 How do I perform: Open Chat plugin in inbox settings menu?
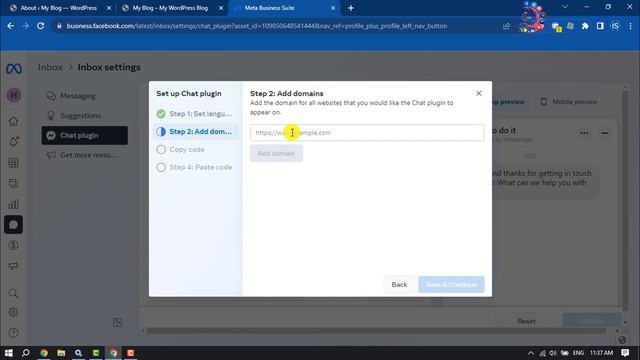(84, 136)
